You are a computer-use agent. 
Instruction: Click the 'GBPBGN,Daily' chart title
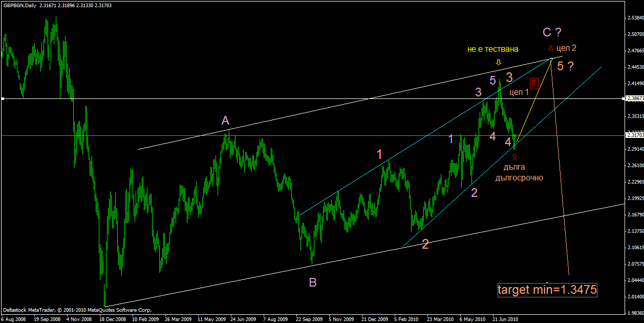[x=19, y=5]
